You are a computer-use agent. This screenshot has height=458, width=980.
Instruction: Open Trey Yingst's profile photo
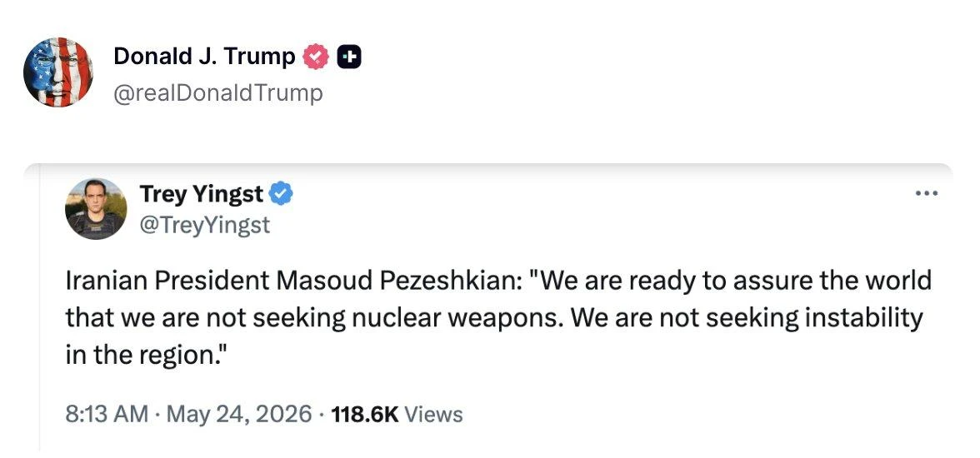(96, 209)
